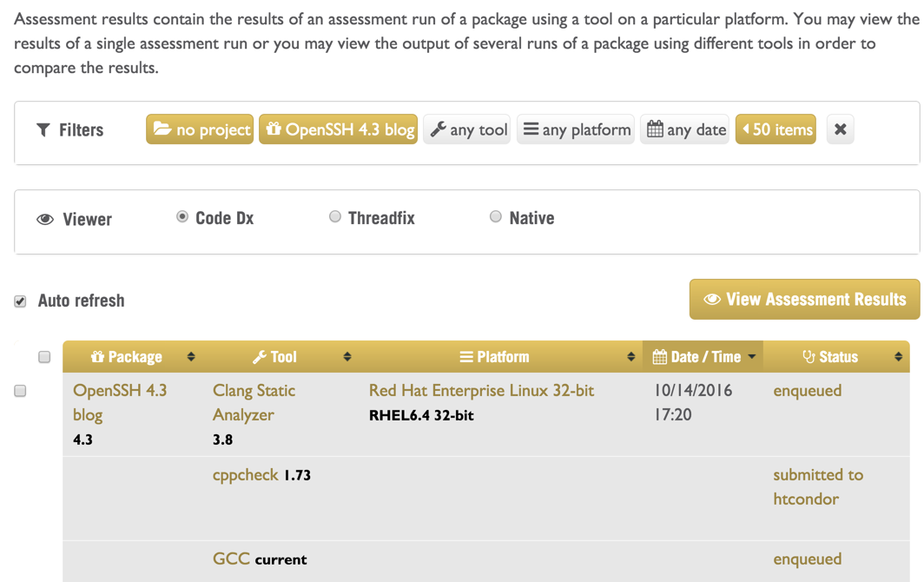Click the 'RHEL6.4 32-bit' platform version
Image resolution: width=924 pixels, height=582 pixels.
pos(421,415)
